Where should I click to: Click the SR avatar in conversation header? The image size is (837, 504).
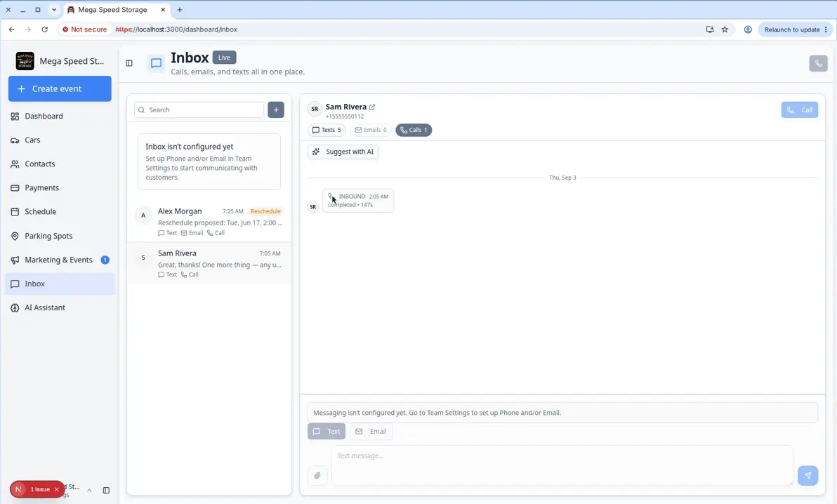[315, 109]
